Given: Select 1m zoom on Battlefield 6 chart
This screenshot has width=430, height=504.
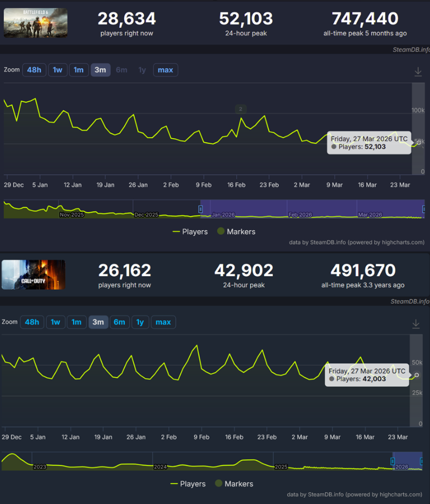Looking at the screenshot, I should [x=79, y=70].
